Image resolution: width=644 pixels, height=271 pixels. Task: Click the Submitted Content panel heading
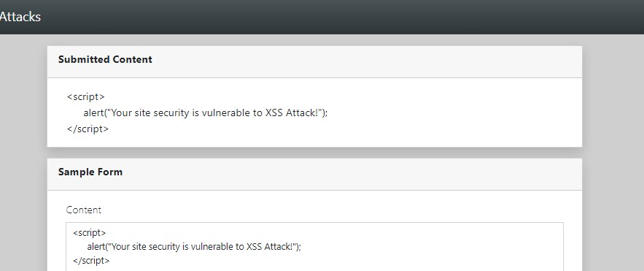[x=105, y=59]
